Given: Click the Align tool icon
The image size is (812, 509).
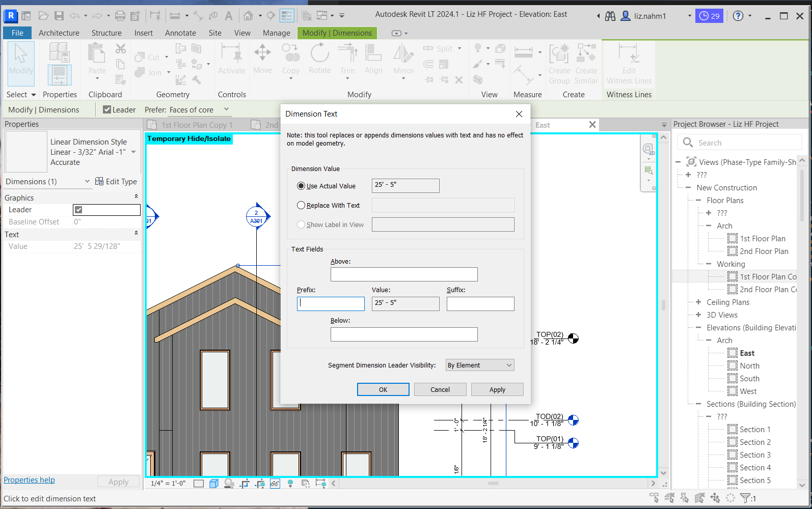Looking at the screenshot, I should (x=373, y=53).
